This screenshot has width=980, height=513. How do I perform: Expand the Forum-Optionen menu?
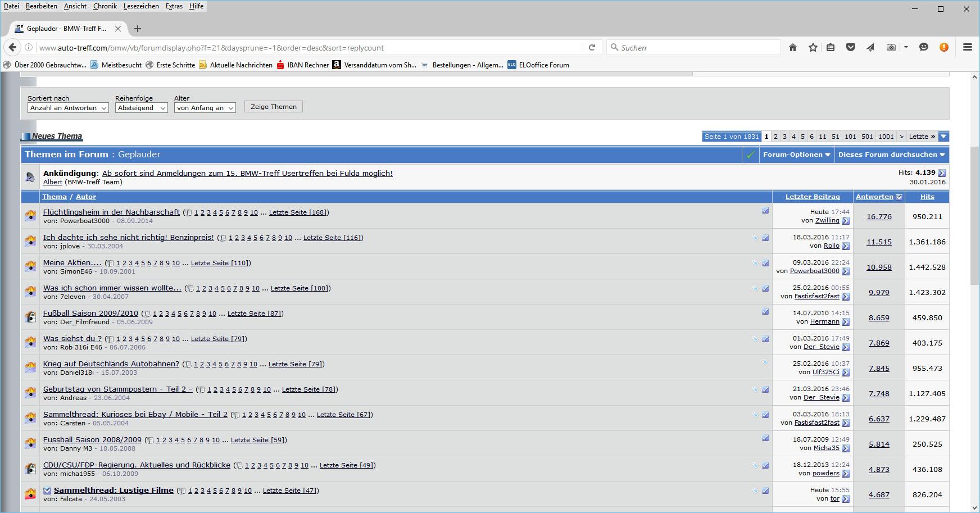pos(796,155)
